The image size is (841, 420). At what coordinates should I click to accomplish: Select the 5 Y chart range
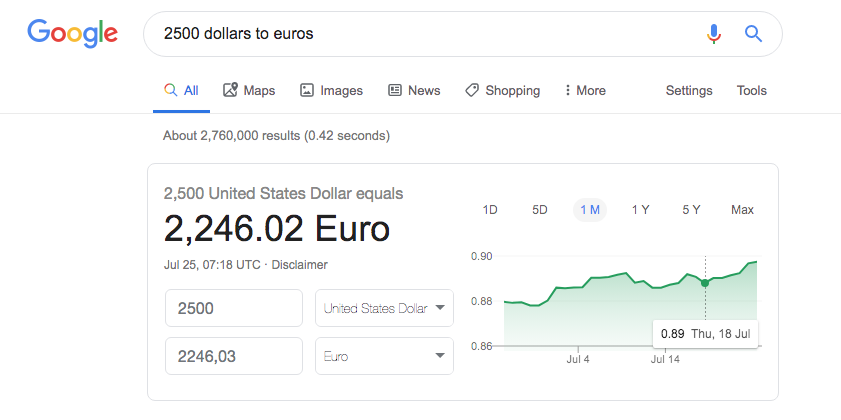pos(691,210)
